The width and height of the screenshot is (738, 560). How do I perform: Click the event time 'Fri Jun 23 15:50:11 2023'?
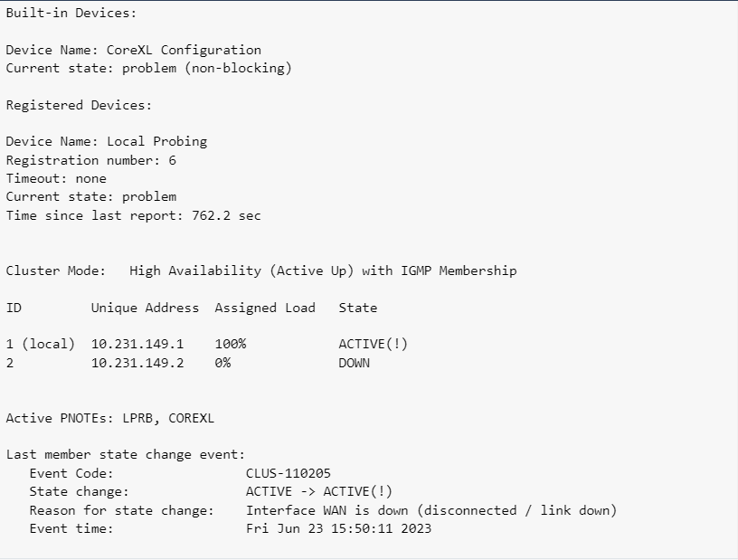pyautogui.click(x=338, y=528)
